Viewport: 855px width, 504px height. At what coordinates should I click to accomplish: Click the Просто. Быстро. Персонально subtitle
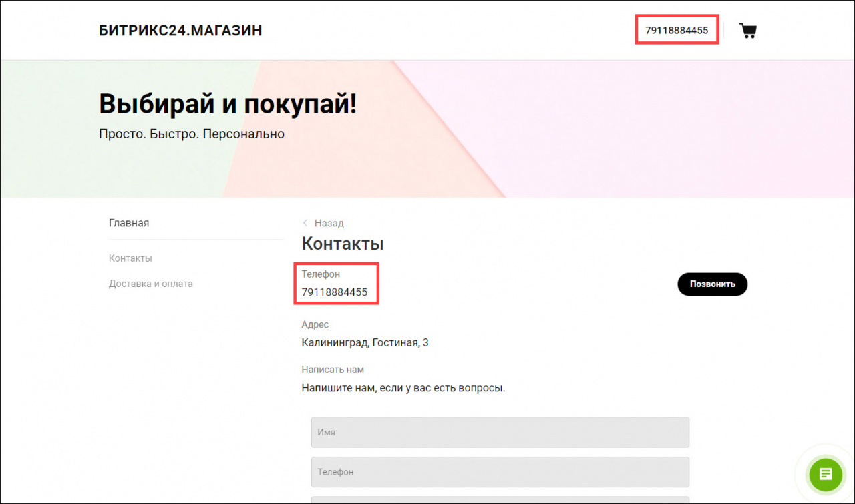pyautogui.click(x=192, y=134)
